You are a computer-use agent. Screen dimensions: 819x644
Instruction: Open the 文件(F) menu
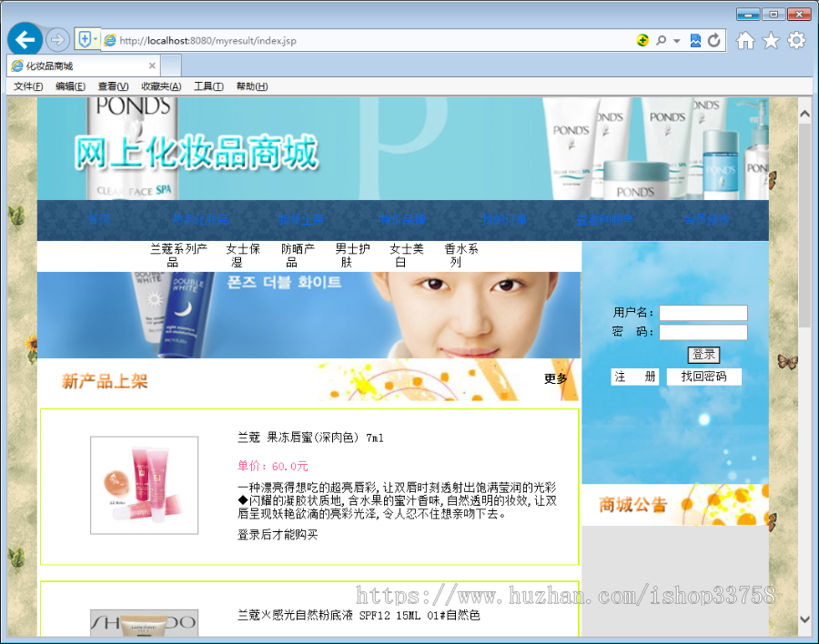25,86
